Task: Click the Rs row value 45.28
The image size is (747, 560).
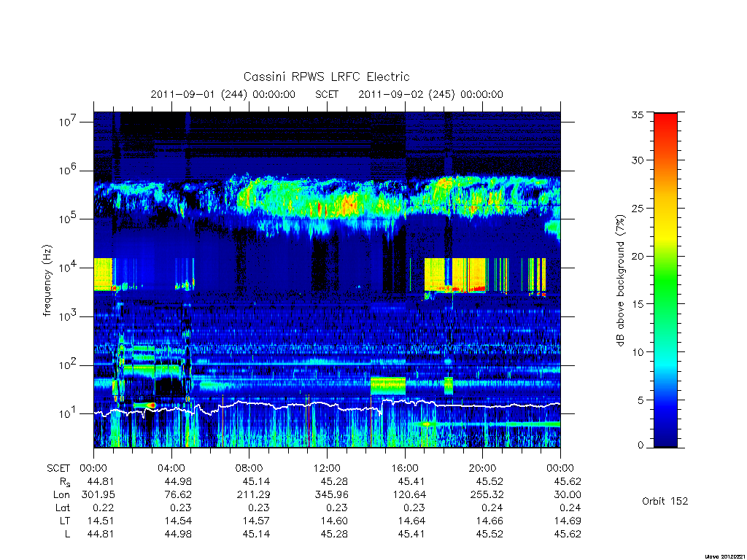Action: click(x=334, y=481)
